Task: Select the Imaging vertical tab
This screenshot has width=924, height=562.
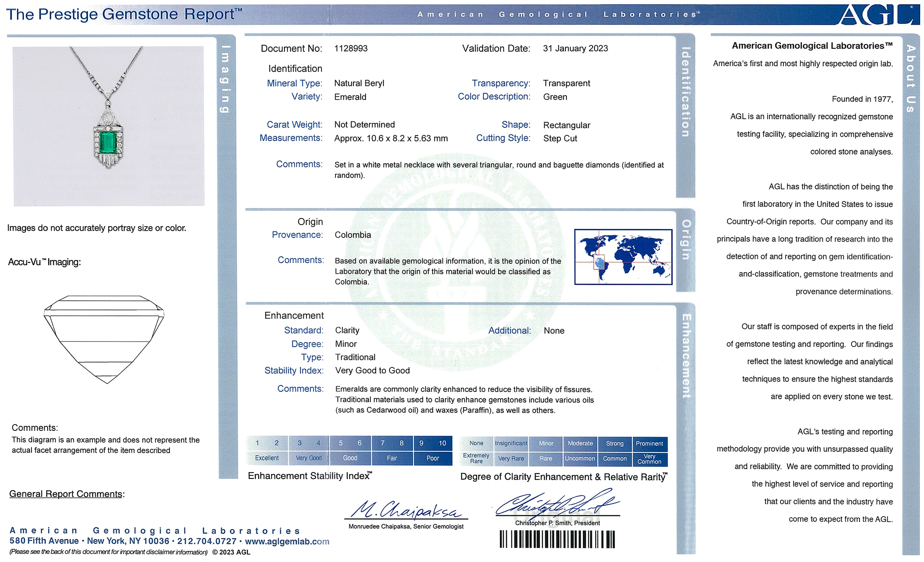Action: click(225, 79)
